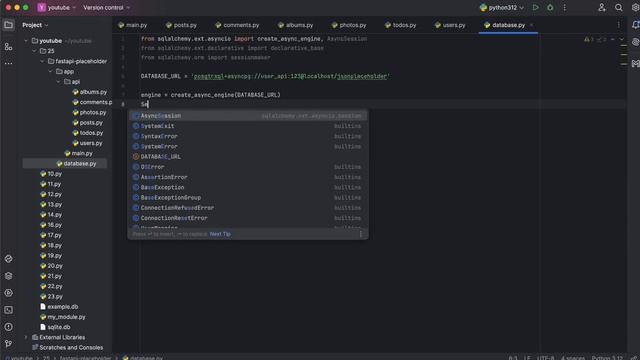Collapse the youtube root folder
The height and width of the screenshot is (360, 640).
pos(26,41)
